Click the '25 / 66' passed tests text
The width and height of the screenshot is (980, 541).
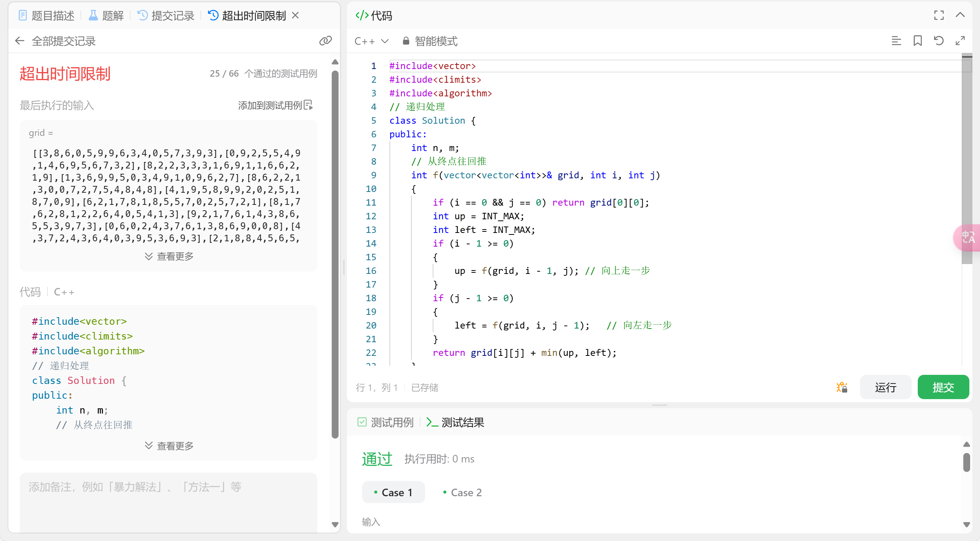tap(224, 73)
